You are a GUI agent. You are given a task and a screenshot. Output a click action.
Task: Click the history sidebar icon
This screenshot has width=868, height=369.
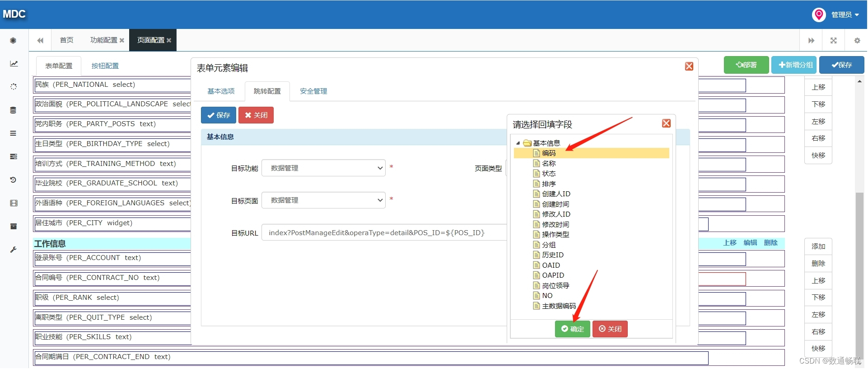[14, 180]
